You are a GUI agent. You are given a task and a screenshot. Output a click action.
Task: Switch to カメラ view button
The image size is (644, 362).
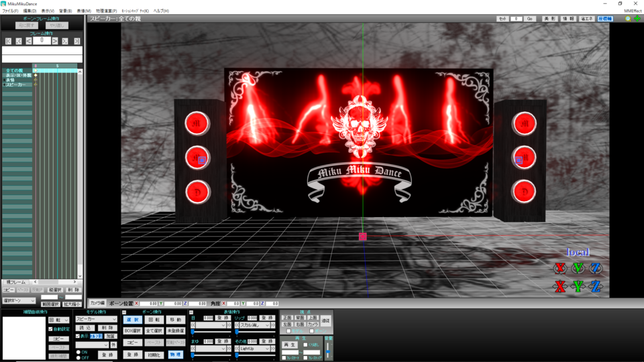click(313, 324)
